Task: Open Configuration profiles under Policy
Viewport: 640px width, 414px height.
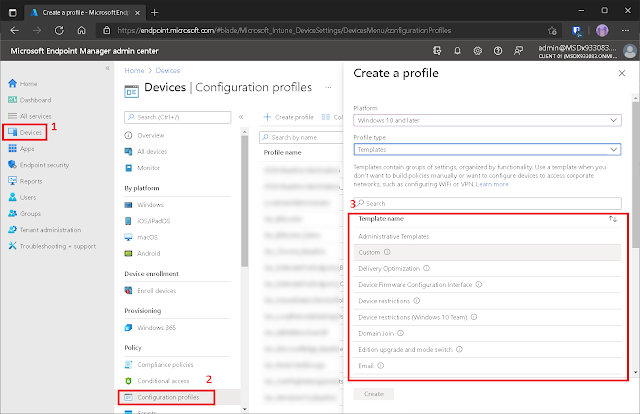Action: click(166, 397)
